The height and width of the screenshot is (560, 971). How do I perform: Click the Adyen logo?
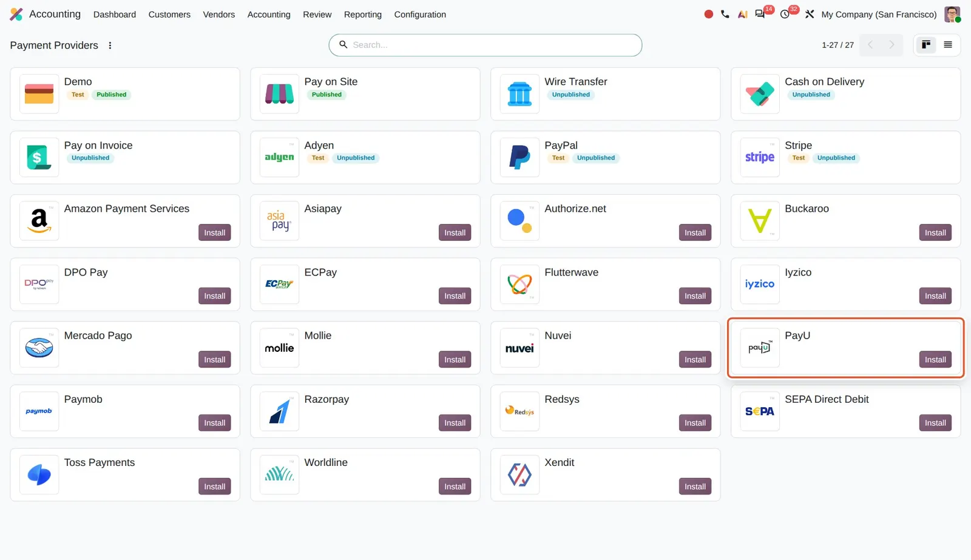(x=280, y=157)
